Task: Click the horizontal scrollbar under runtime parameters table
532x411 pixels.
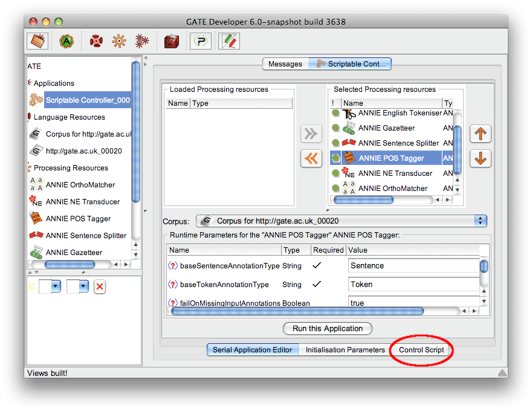Action: point(297,311)
